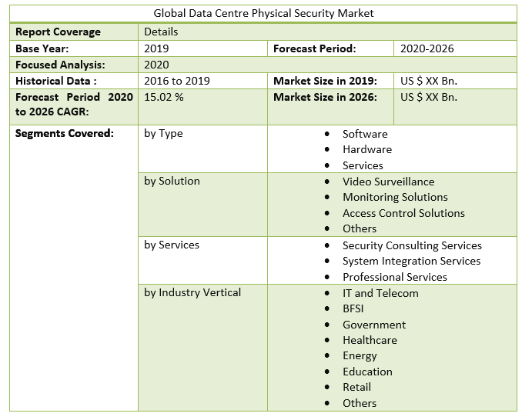Select the Report Coverage header cell
The height and width of the screenshot is (420, 532).
pos(58,32)
